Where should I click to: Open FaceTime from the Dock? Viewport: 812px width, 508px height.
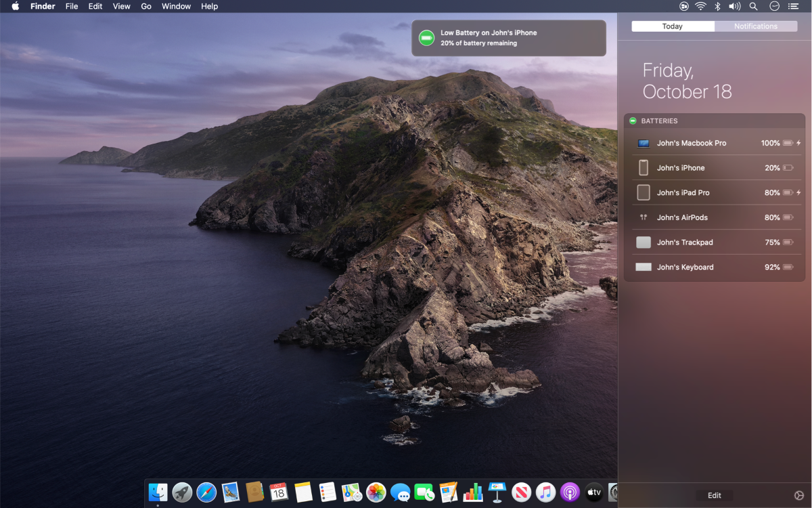tap(426, 492)
